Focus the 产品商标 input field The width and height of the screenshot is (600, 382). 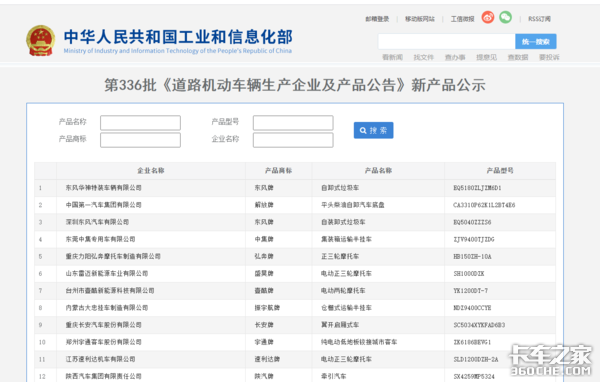[x=140, y=140]
